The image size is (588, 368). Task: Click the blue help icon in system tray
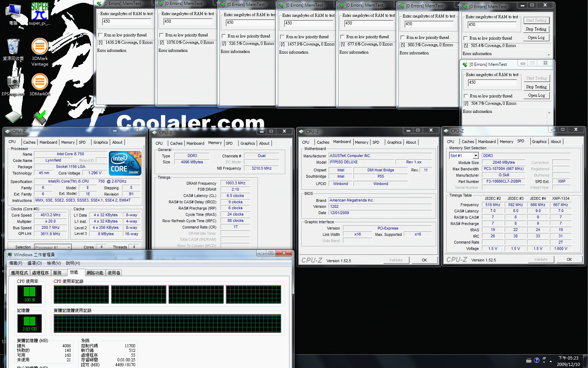(537, 360)
